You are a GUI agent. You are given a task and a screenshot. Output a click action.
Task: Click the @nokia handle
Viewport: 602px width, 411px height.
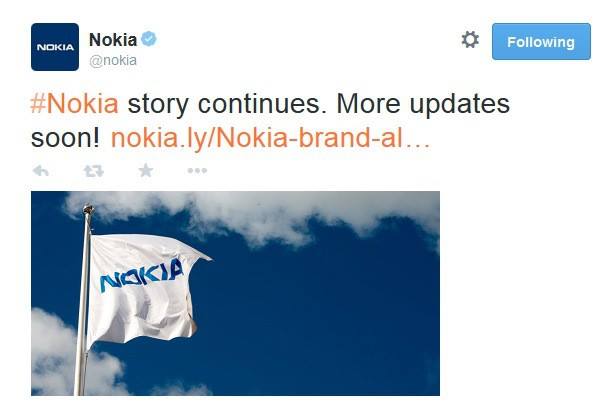pos(113,60)
